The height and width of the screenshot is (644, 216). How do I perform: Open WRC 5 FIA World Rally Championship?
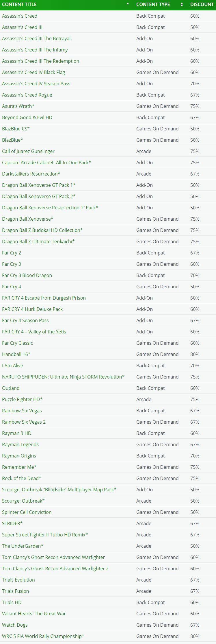coord(43,636)
